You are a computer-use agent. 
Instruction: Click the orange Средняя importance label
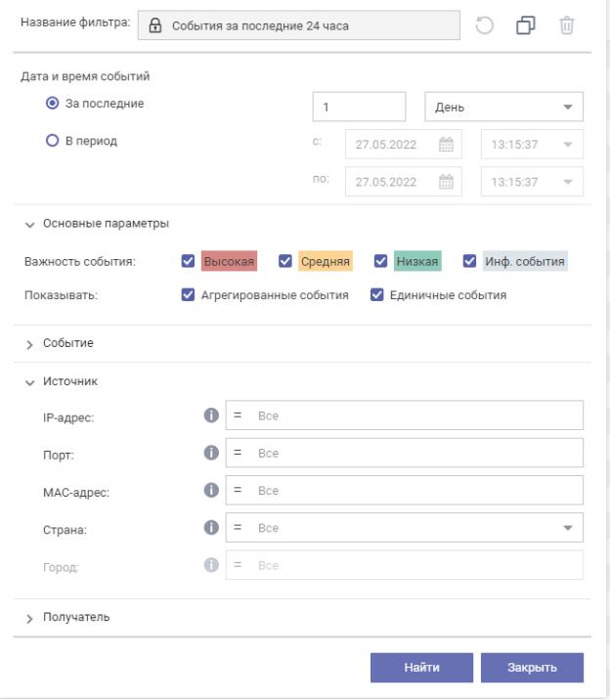click(326, 261)
